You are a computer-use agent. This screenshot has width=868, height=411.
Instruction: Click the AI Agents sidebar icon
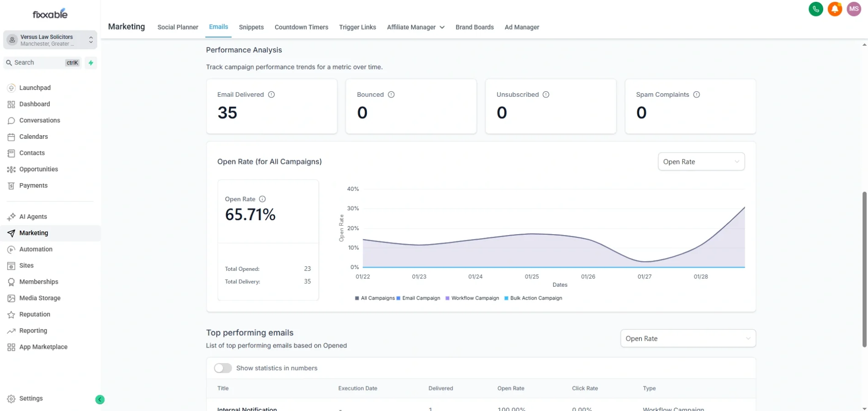pos(11,216)
